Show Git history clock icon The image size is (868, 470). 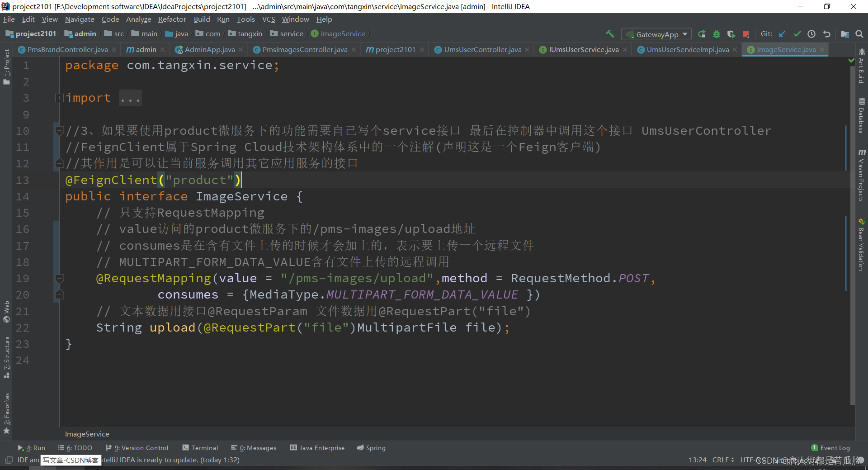[811, 34]
